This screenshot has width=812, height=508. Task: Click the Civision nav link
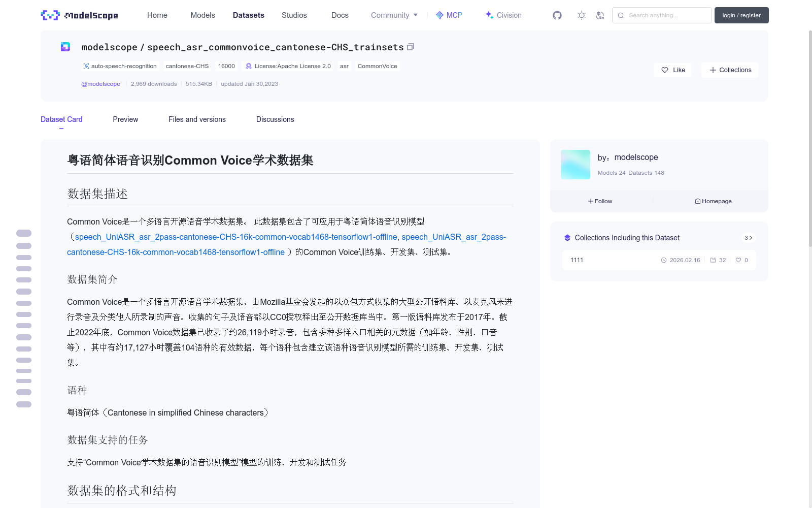click(503, 15)
